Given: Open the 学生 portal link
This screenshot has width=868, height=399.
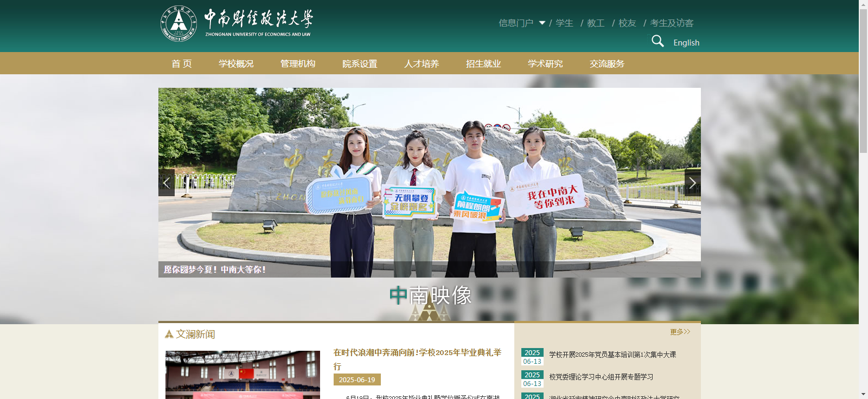Looking at the screenshot, I should coord(564,23).
